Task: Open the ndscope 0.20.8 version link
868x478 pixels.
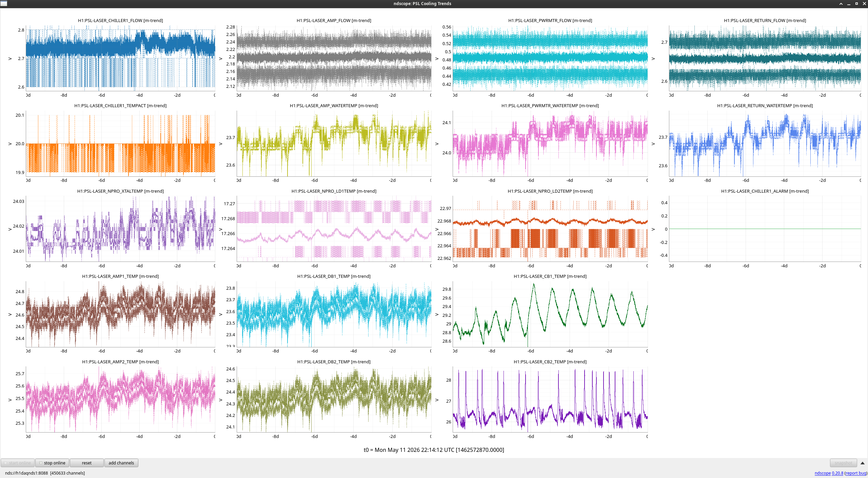Action: pyautogui.click(x=829, y=473)
